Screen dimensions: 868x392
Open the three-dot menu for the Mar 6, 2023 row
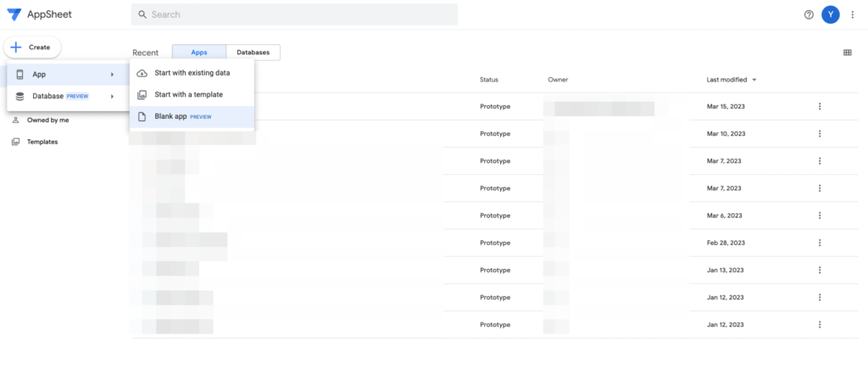(820, 216)
